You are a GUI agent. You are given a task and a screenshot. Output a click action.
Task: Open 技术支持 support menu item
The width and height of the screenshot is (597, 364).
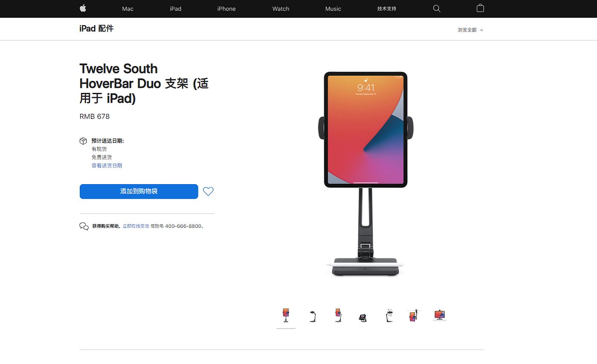coord(387,9)
